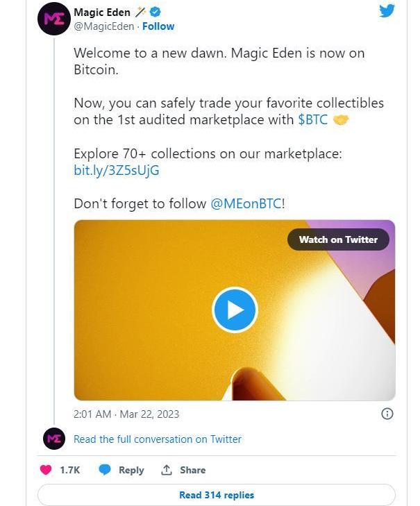Open the @MagicEden handle link
This screenshot has width=420, height=506.
point(104,26)
